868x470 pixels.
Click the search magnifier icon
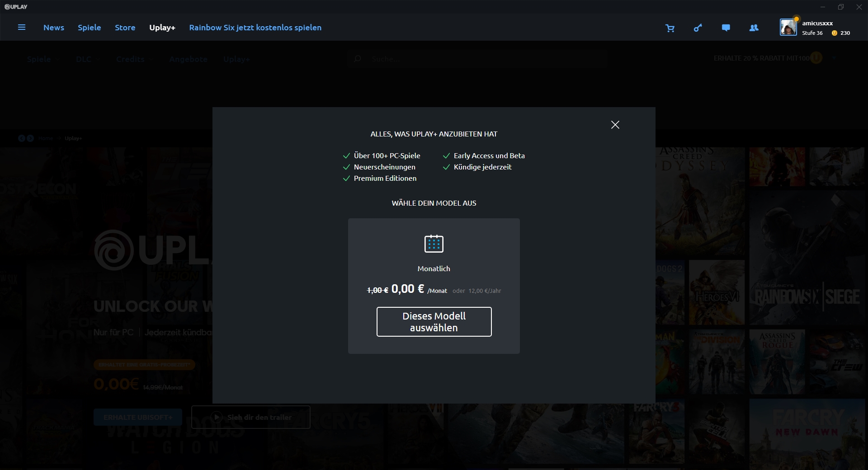coord(357,59)
